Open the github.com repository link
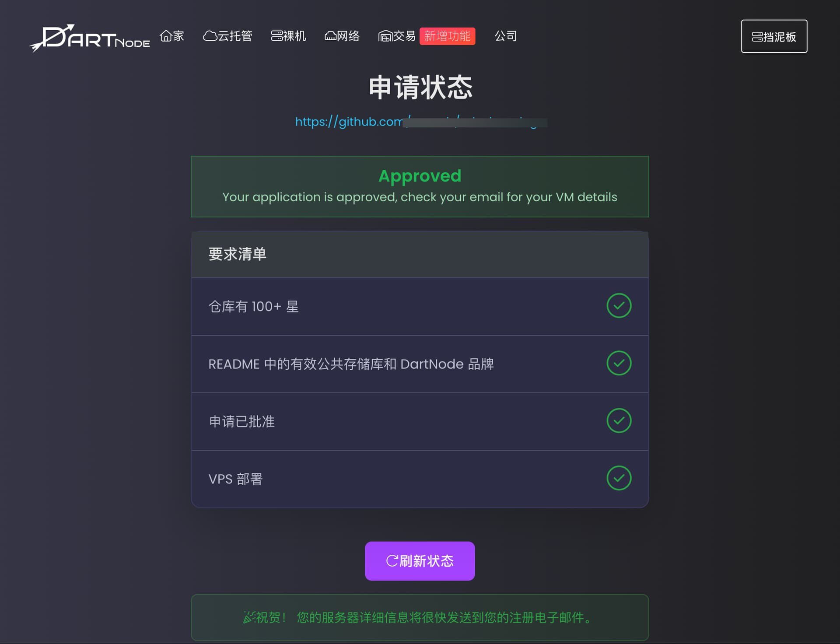 [x=421, y=121]
